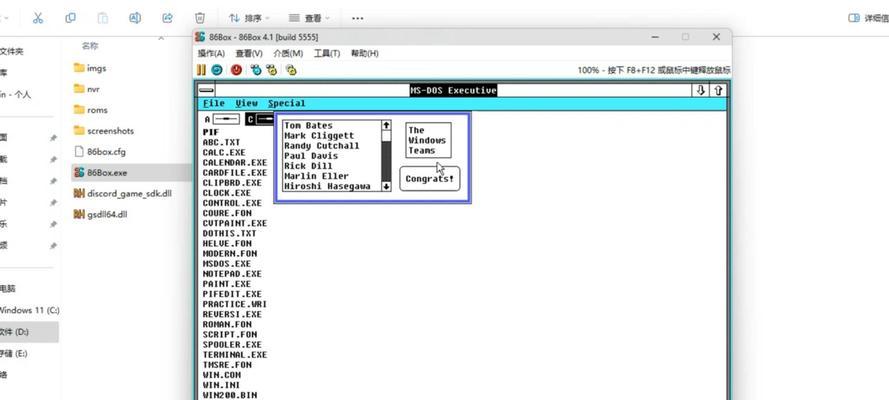889x400 pixels.
Task: Click the details pane icon at top right
Action: (x=854, y=18)
